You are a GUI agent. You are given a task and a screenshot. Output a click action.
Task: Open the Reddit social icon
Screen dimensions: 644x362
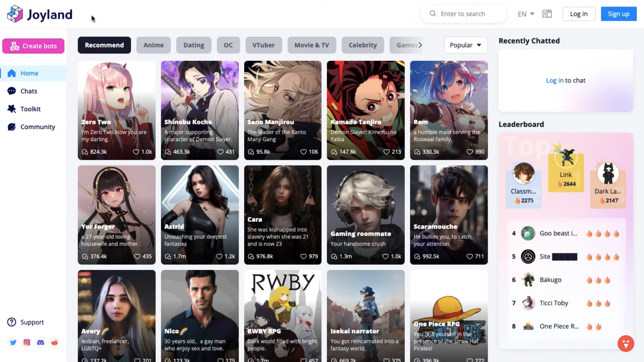click(x=54, y=342)
